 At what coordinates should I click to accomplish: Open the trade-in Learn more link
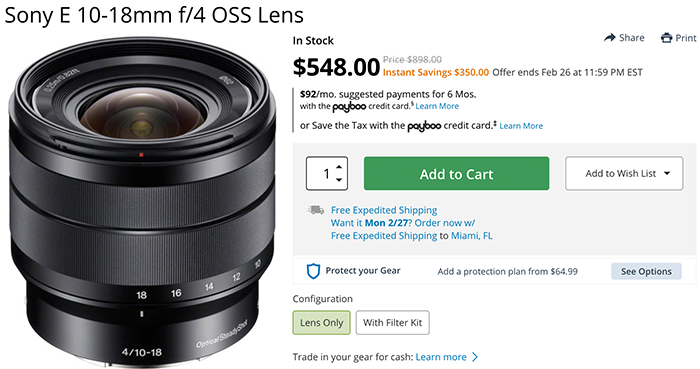(441, 357)
